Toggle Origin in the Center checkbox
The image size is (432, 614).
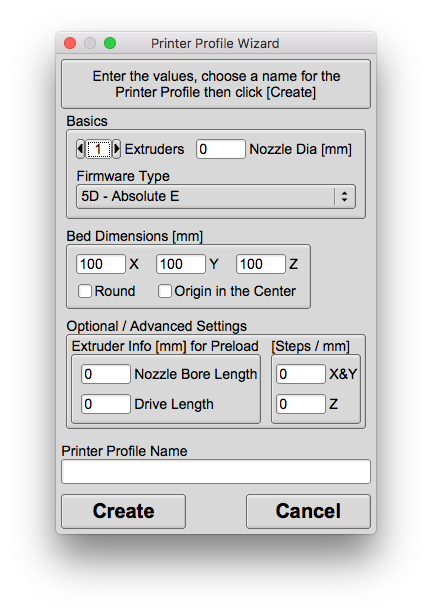click(165, 291)
